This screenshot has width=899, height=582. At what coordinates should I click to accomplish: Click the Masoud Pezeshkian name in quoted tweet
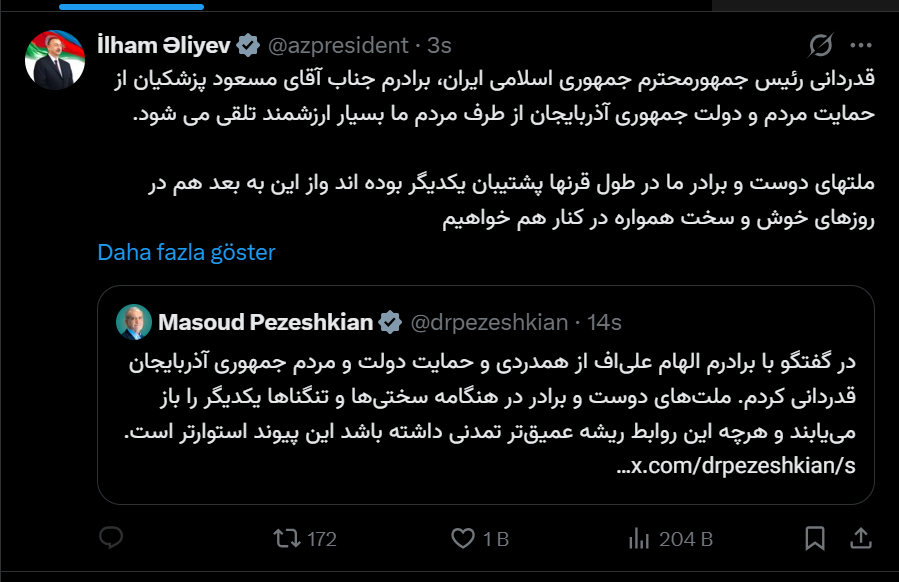click(266, 322)
